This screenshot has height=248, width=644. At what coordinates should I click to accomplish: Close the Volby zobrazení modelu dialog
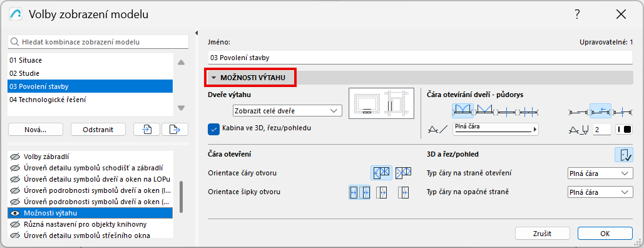(621, 15)
